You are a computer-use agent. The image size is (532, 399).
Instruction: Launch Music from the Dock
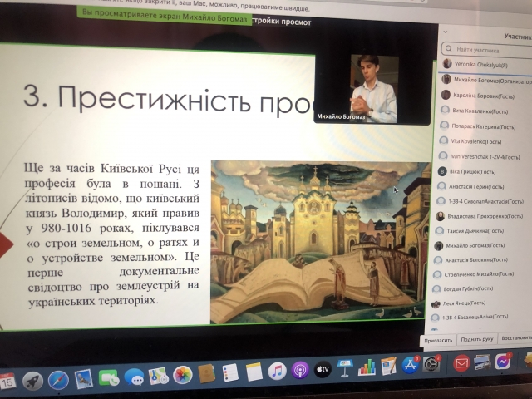tap(277, 371)
